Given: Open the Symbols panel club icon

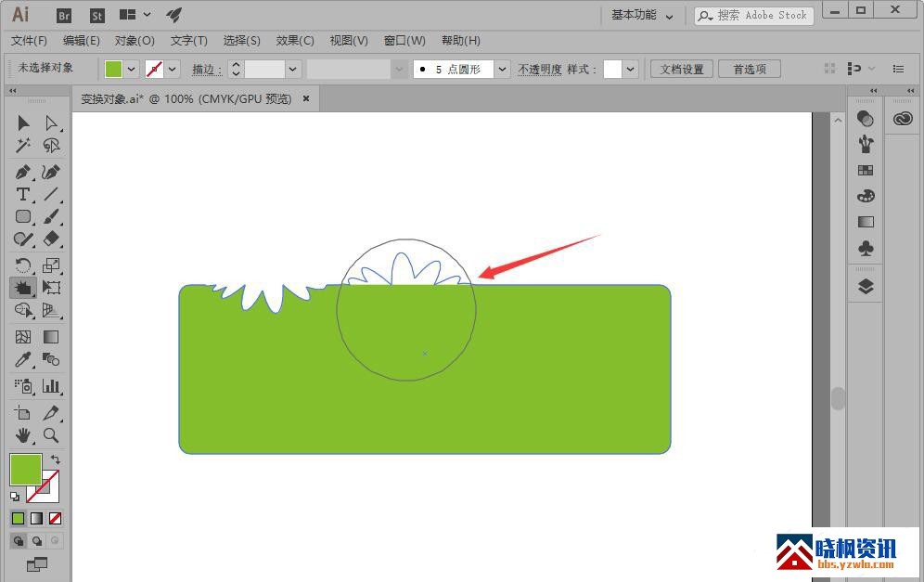Looking at the screenshot, I should (x=865, y=248).
